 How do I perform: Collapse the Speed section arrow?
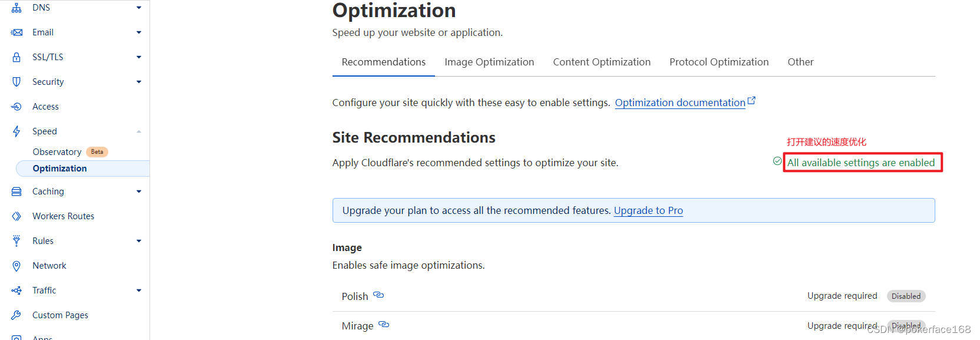tap(139, 131)
